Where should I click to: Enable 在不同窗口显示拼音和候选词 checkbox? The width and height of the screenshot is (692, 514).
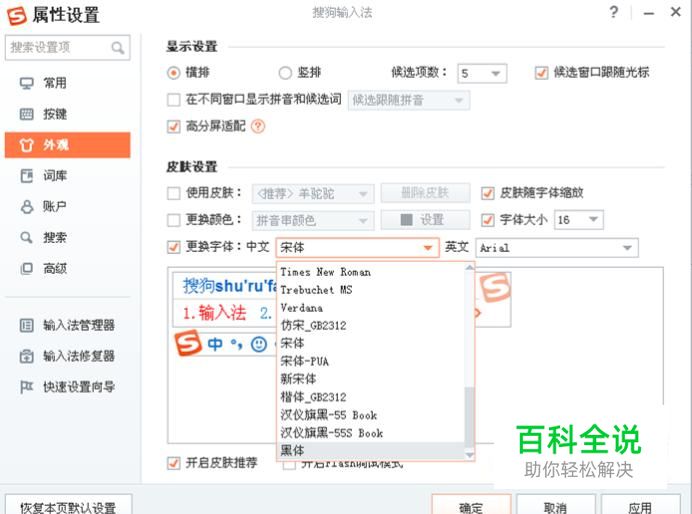pos(173,100)
